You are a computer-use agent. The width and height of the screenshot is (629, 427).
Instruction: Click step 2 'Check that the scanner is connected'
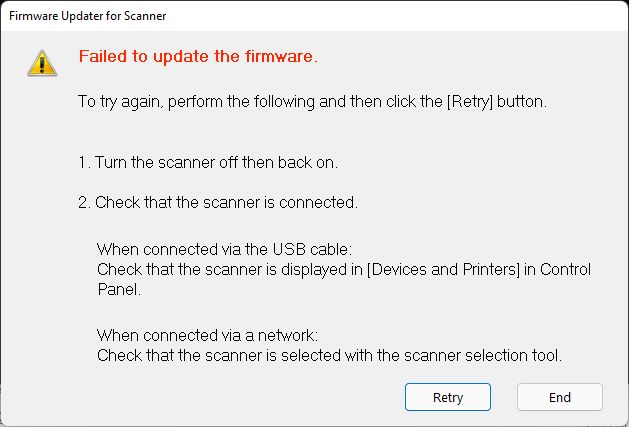click(x=217, y=202)
